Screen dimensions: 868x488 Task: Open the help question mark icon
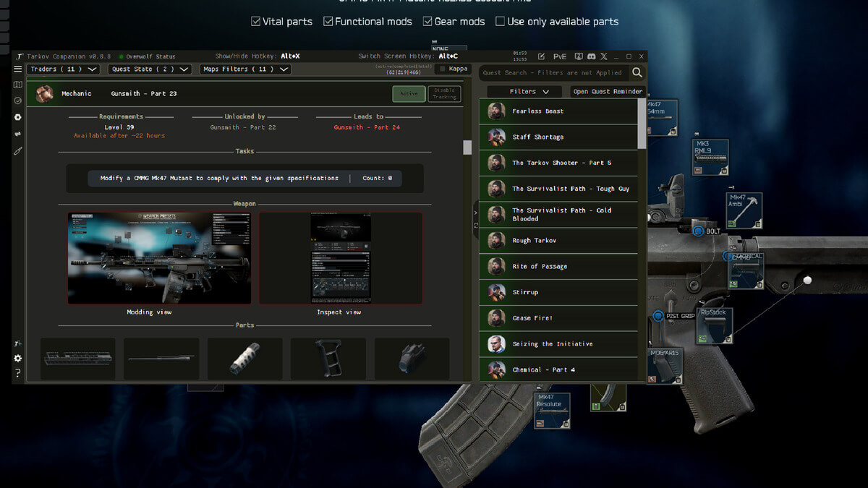18,373
